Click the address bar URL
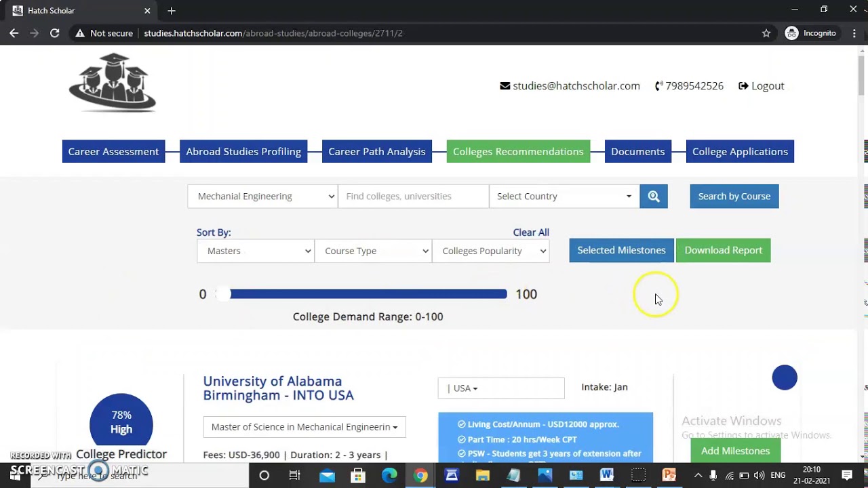868x488 pixels. [273, 33]
